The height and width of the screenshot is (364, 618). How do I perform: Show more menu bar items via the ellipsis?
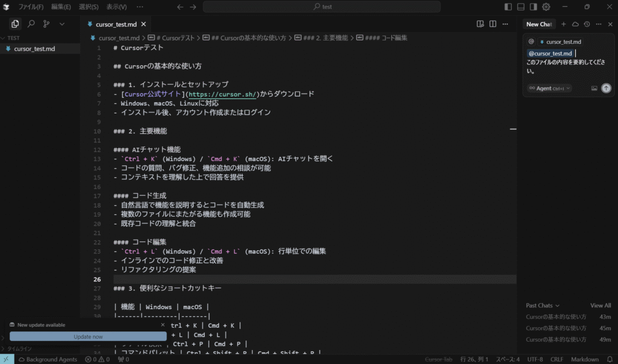coord(140,7)
